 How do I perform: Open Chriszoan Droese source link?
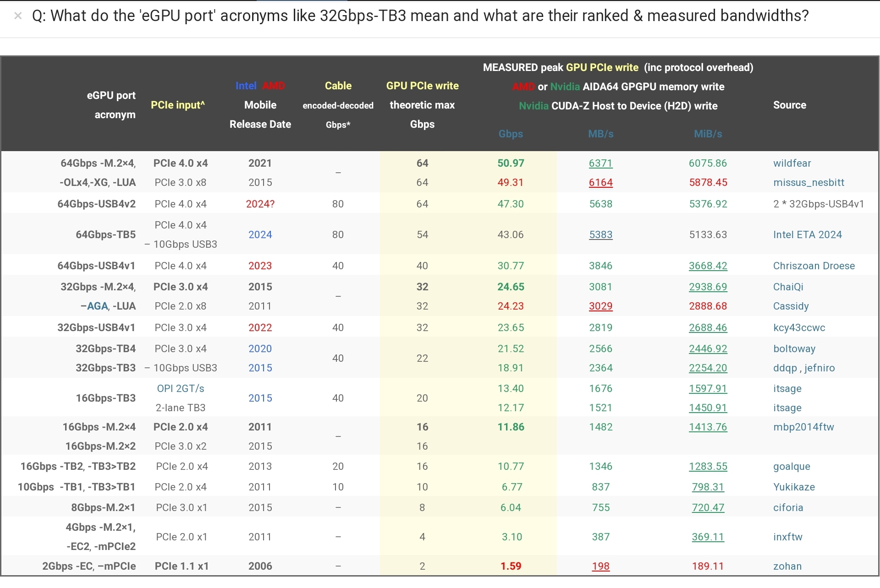tap(814, 266)
